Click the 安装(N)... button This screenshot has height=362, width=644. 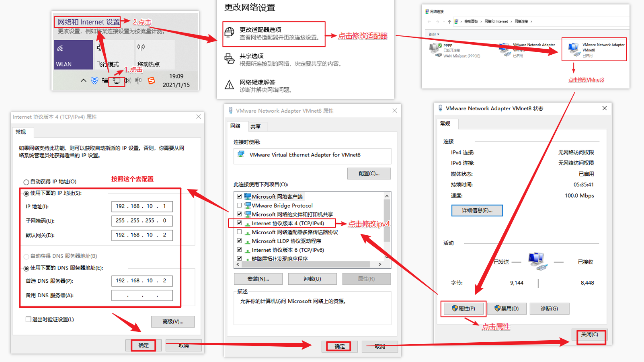pyautogui.click(x=258, y=279)
